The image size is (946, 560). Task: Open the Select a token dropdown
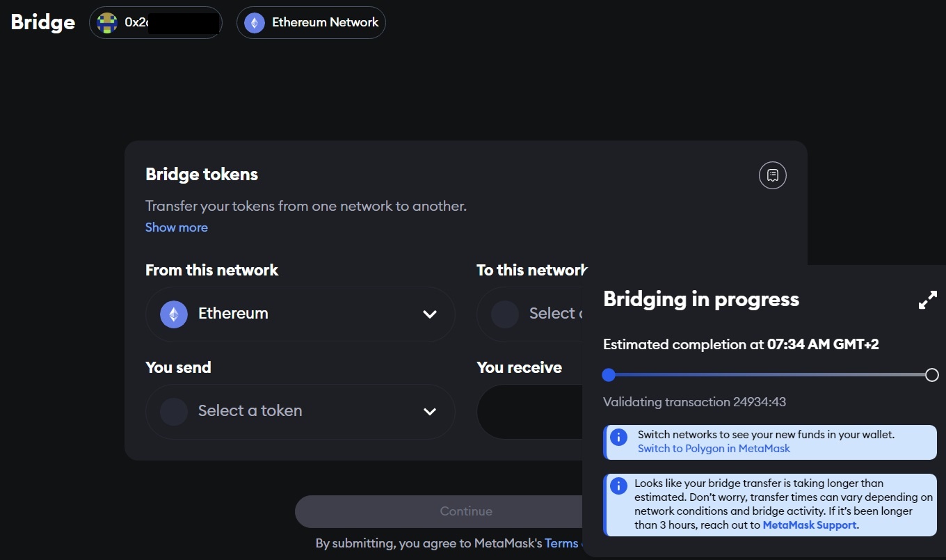pyautogui.click(x=300, y=411)
